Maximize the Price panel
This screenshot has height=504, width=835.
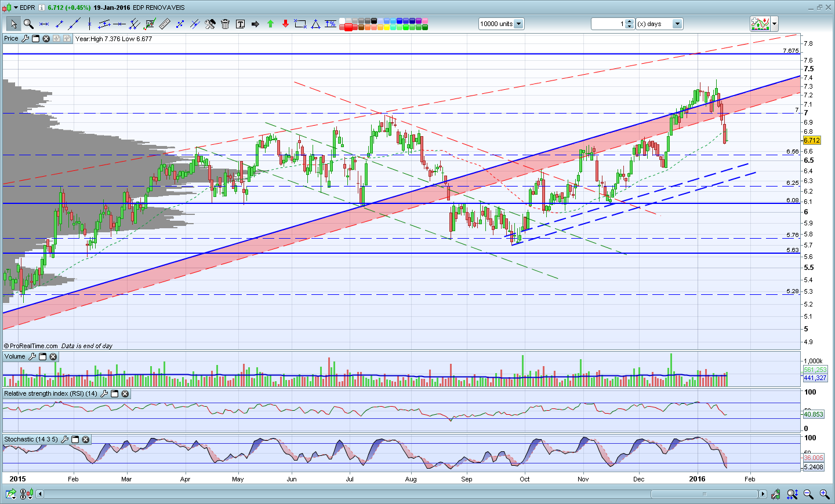coord(35,39)
